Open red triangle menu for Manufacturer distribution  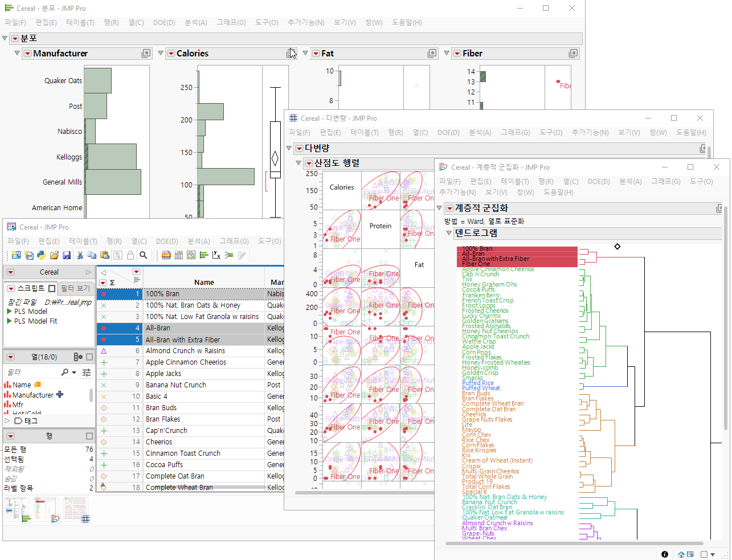pos(27,54)
